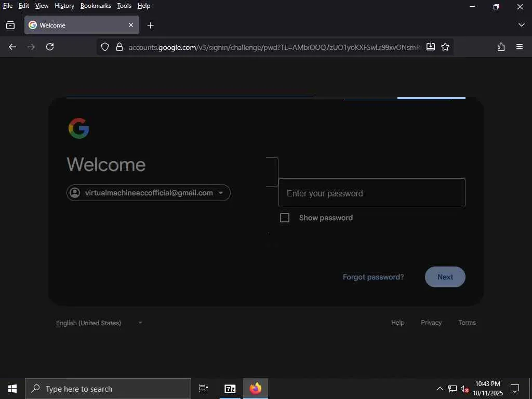Image resolution: width=532 pixels, height=399 pixels.
Task: Minimize the Firefox window
Action: 472,6
